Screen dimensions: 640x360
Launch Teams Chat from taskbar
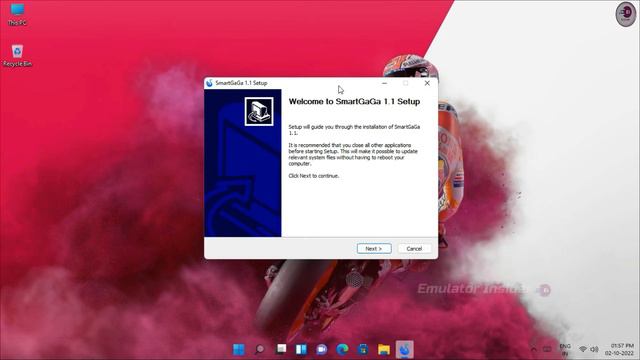pyautogui.click(x=322, y=349)
